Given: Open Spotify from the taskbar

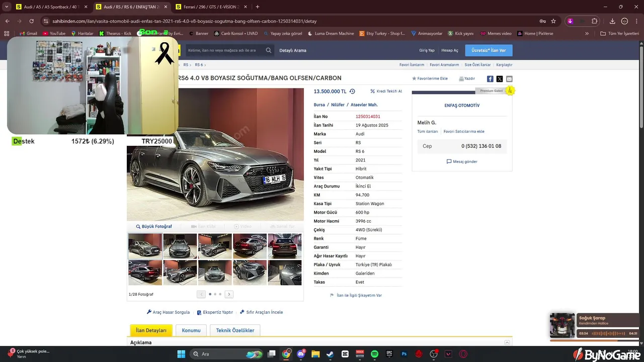Looking at the screenshot, I should [x=374, y=354].
